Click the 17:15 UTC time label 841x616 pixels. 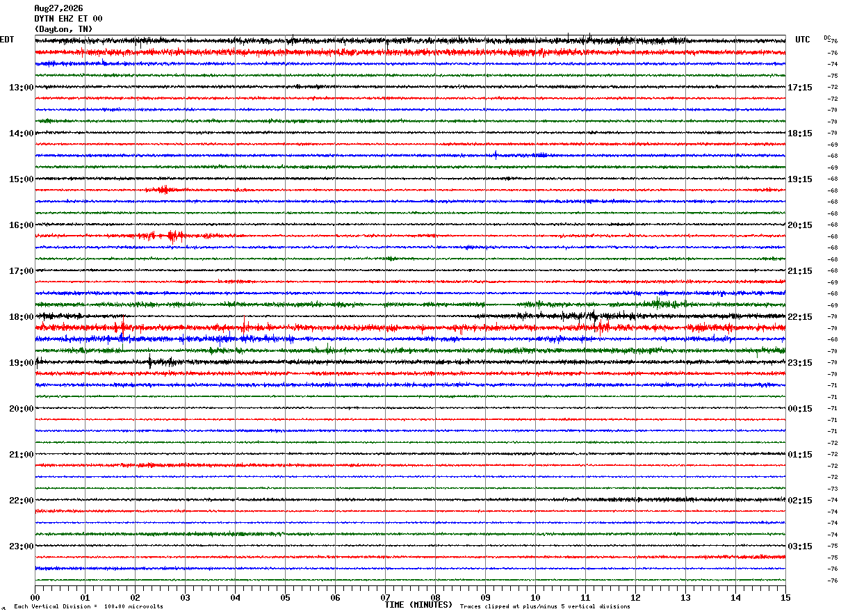coord(800,88)
